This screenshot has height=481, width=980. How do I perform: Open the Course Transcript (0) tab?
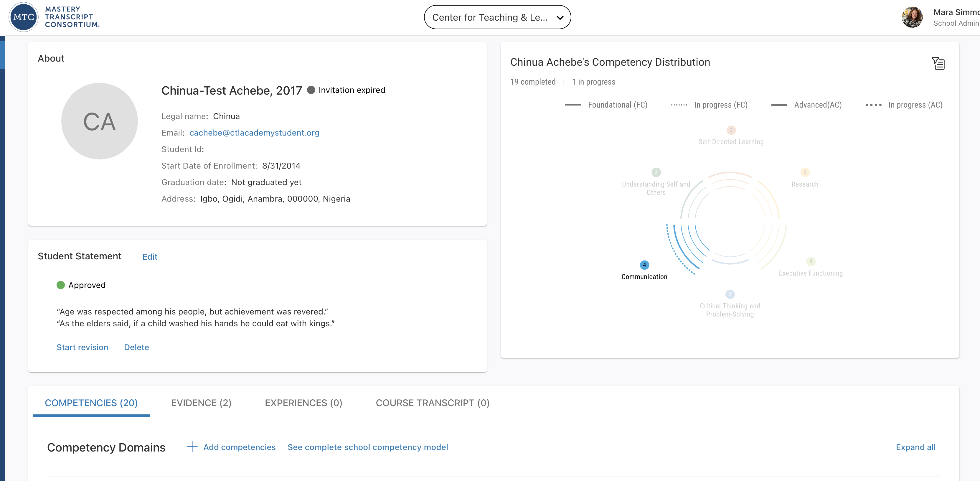tap(433, 403)
